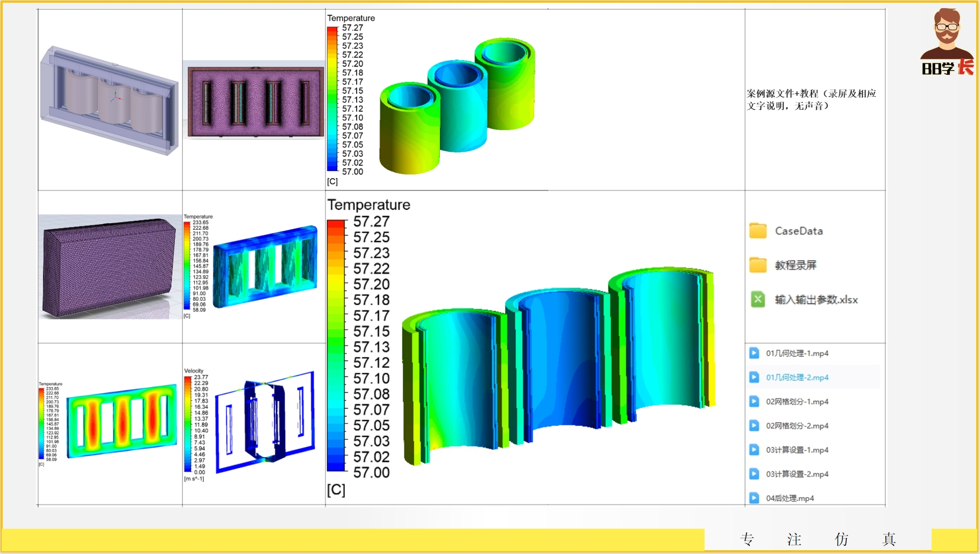Click the large temperature legend color bar
The image size is (980, 554).
pyautogui.click(x=336, y=345)
